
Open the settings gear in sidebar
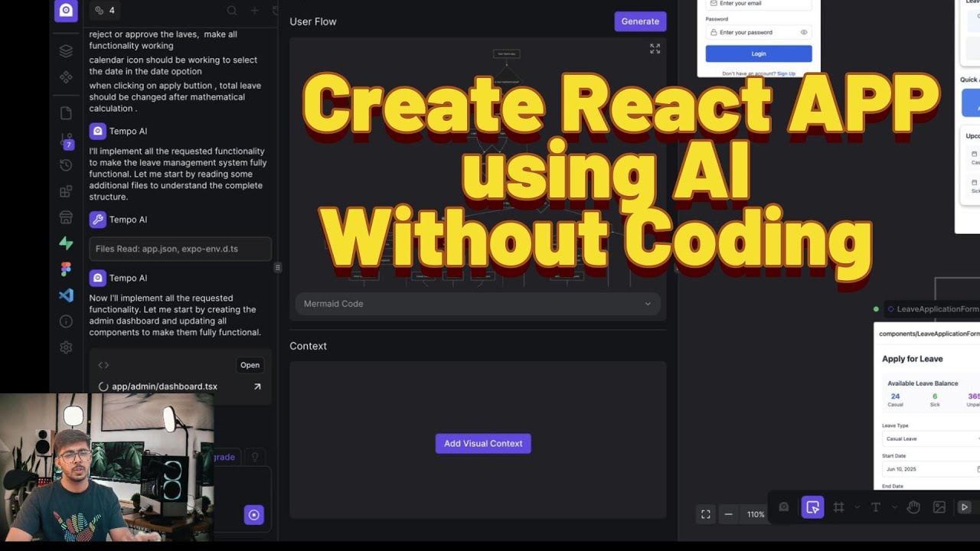pos(66,347)
